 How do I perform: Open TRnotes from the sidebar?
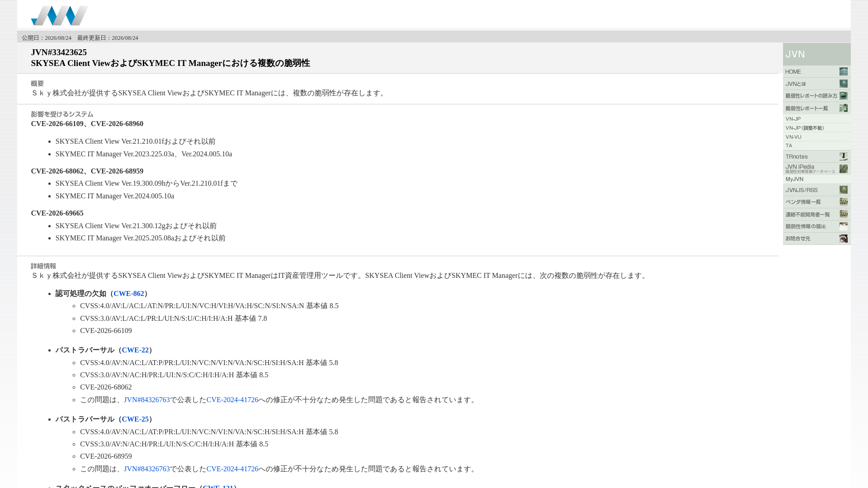pyautogui.click(x=816, y=156)
